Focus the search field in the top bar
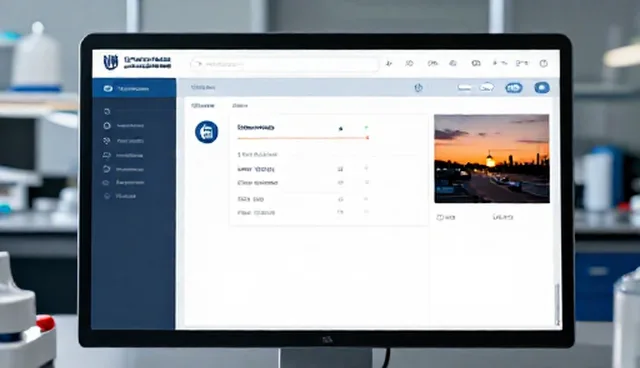Viewport: 640px width, 368px height. (x=284, y=64)
